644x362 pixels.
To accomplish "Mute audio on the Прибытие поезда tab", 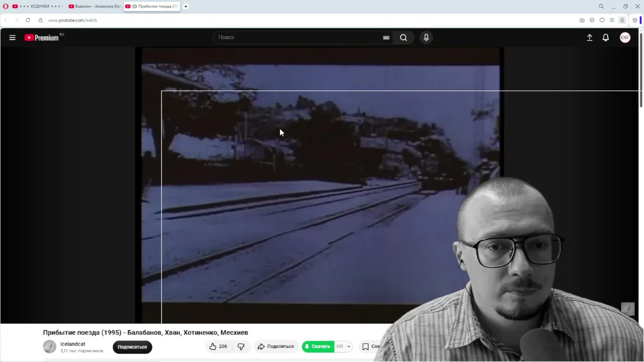I will point(134,7).
